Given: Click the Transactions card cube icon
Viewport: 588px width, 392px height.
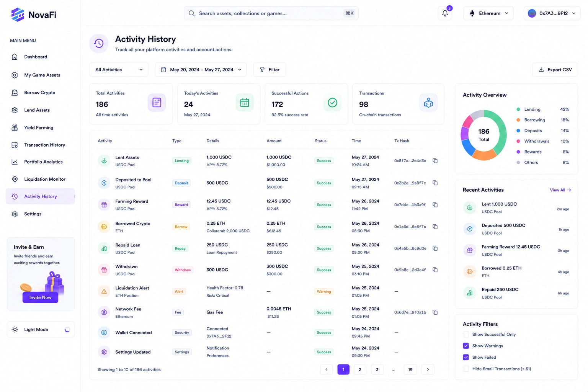Looking at the screenshot, I should [428, 103].
